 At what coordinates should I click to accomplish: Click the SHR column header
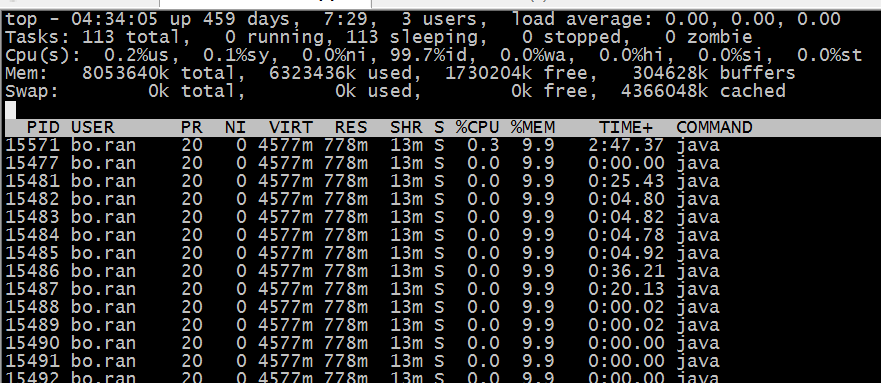406,127
